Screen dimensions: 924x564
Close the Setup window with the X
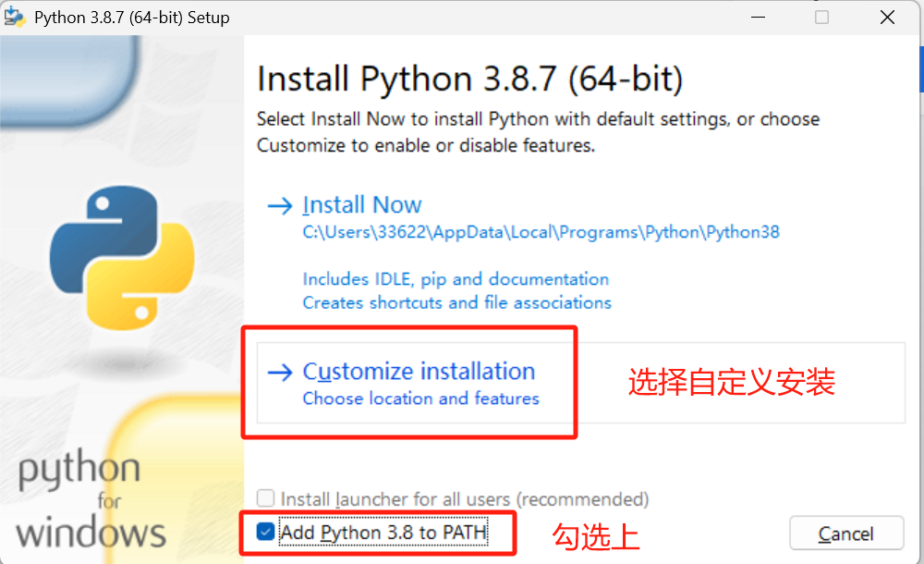coord(887,18)
